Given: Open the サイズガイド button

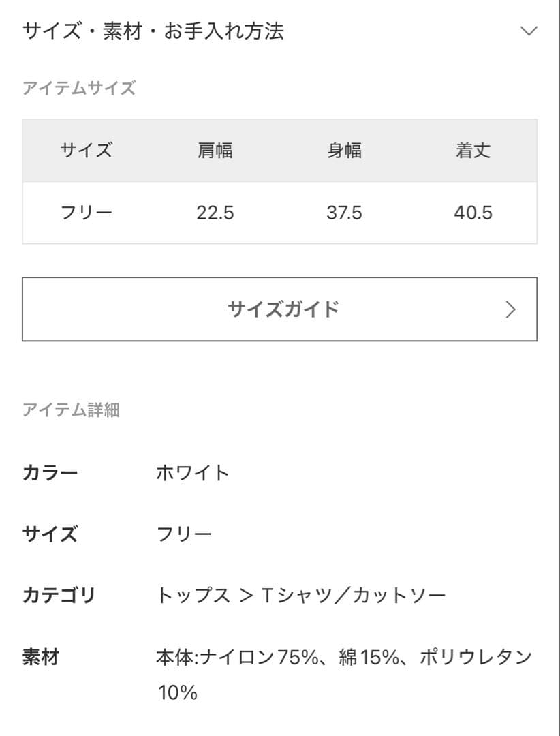Looking at the screenshot, I should tap(279, 309).
